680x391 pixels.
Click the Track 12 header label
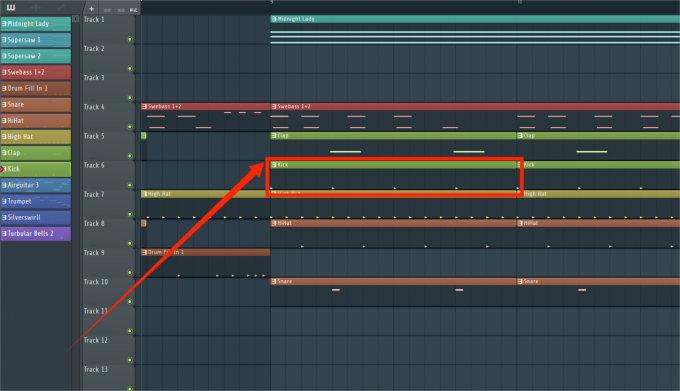coord(95,340)
